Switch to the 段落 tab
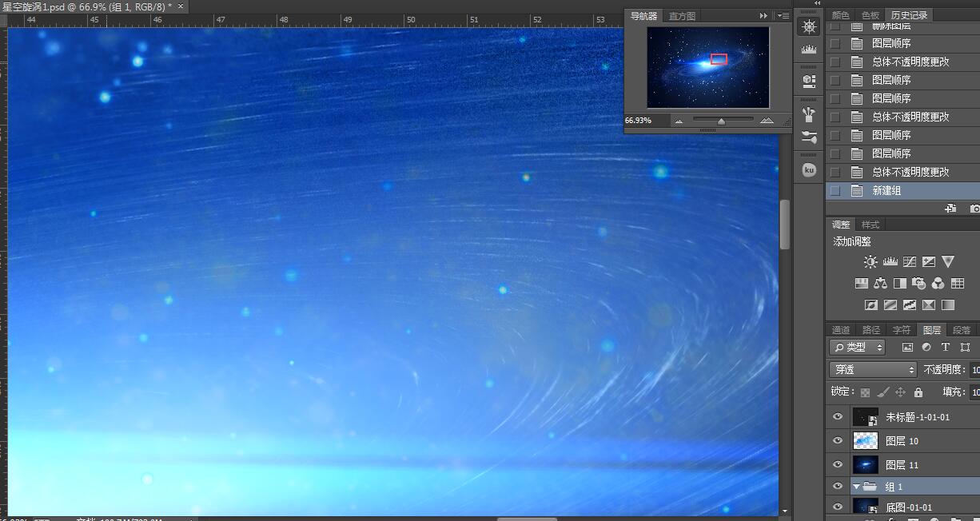Screen dimensions: 980x521 (x=962, y=329)
